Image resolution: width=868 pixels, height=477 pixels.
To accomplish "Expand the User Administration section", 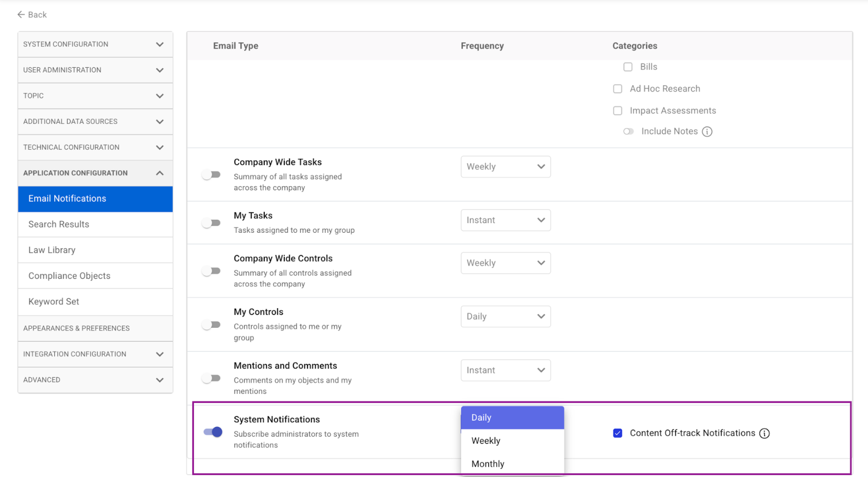I will 95,70.
